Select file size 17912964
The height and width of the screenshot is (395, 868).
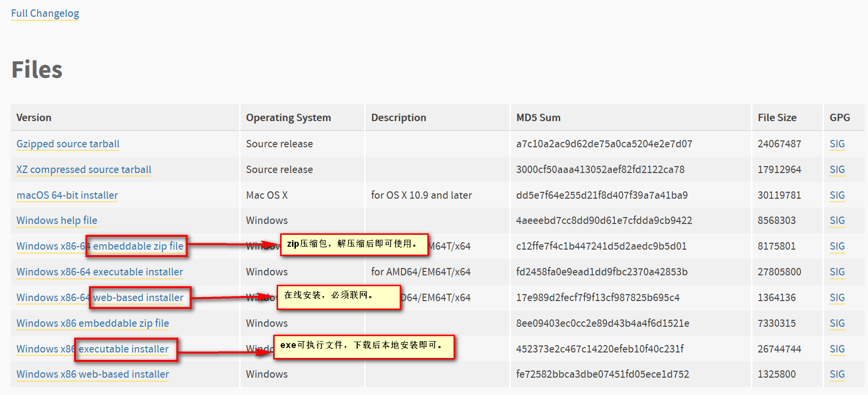780,170
